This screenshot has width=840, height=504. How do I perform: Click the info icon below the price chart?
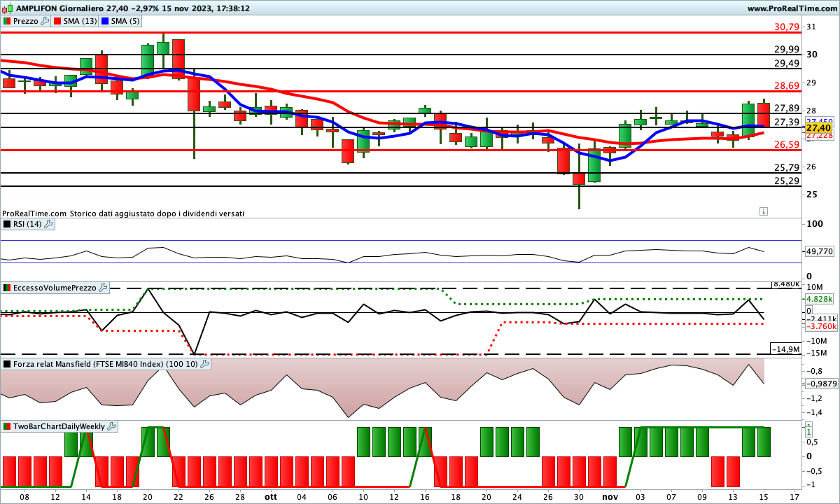coord(764,211)
